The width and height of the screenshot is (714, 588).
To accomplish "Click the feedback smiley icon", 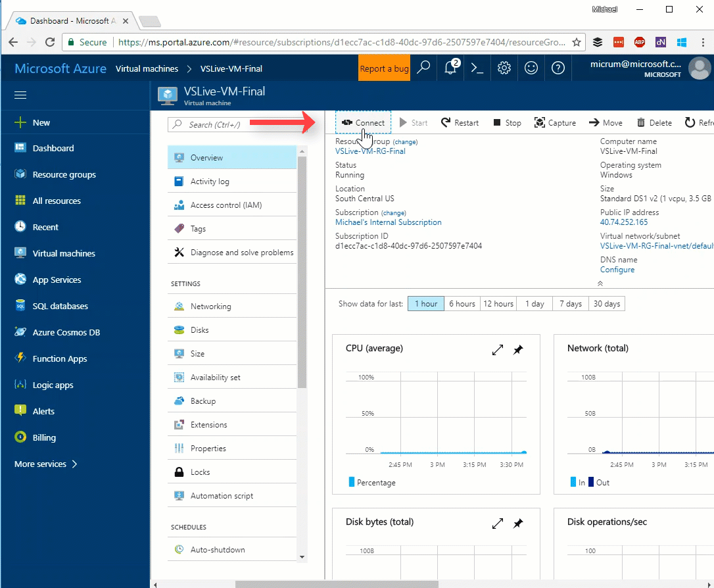I will tap(531, 68).
